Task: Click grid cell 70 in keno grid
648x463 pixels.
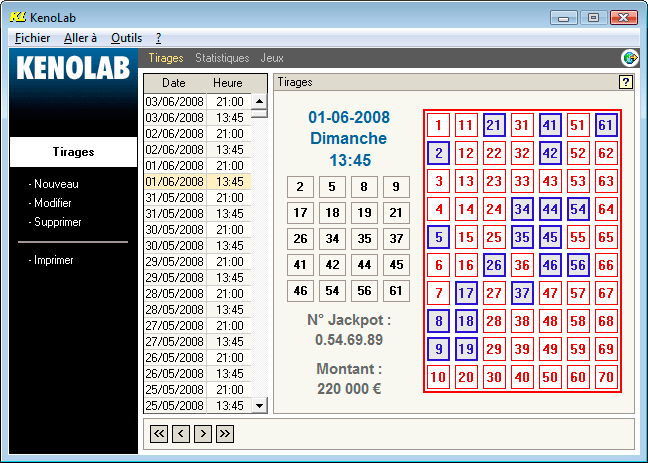Action: [x=606, y=377]
